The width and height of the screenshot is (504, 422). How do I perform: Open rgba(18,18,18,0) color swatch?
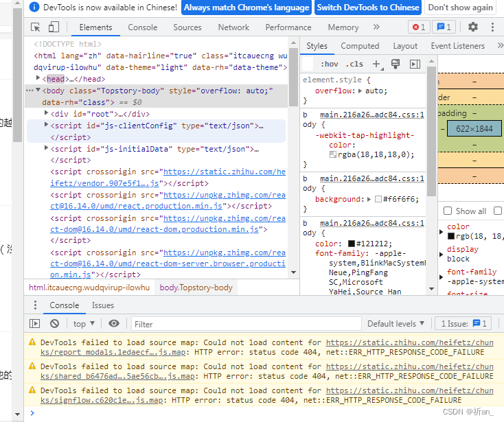(x=332, y=154)
